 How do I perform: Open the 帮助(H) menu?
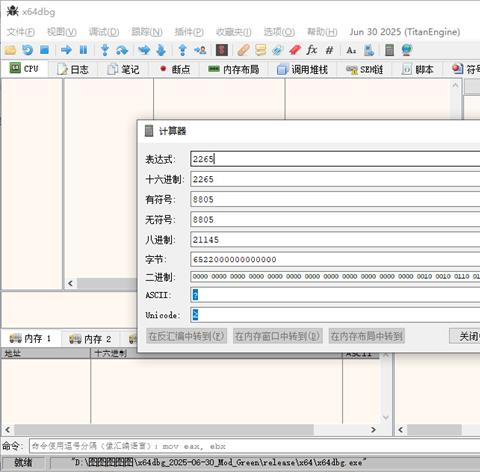pos(322,32)
